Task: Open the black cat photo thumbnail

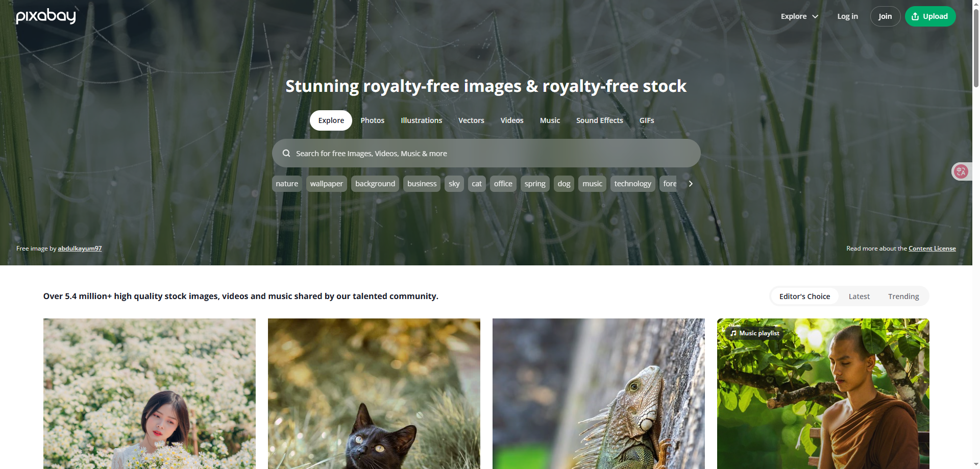Action: coord(374,393)
